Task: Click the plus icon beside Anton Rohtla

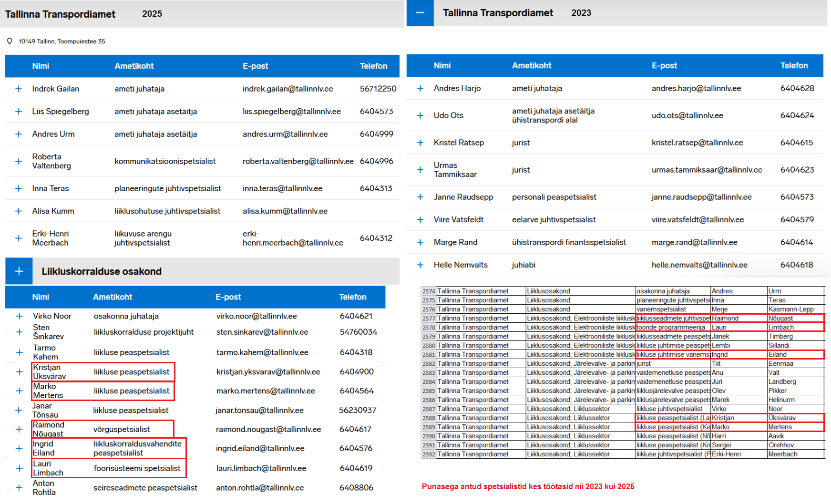Action: pyautogui.click(x=20, y=488)
